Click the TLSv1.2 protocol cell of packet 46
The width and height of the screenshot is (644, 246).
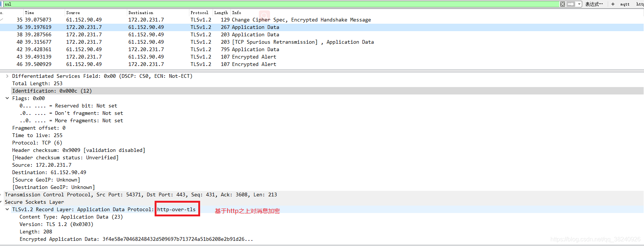[201, 64]
